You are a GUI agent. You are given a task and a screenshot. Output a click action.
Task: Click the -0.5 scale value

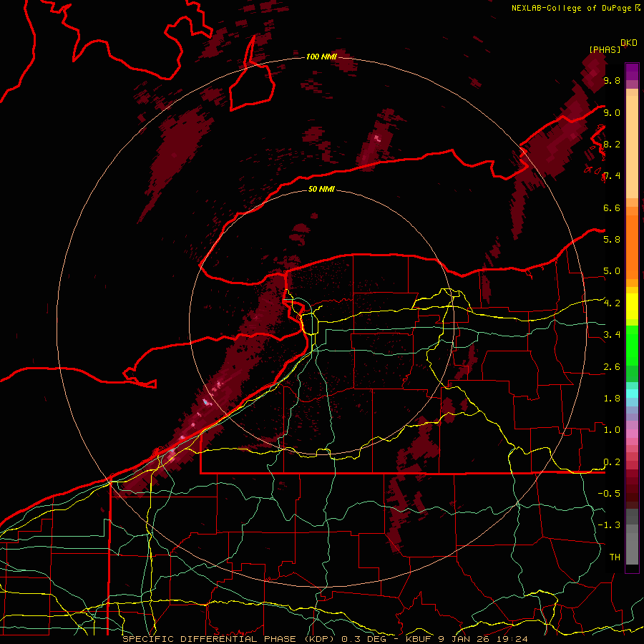tap(609, 493)
